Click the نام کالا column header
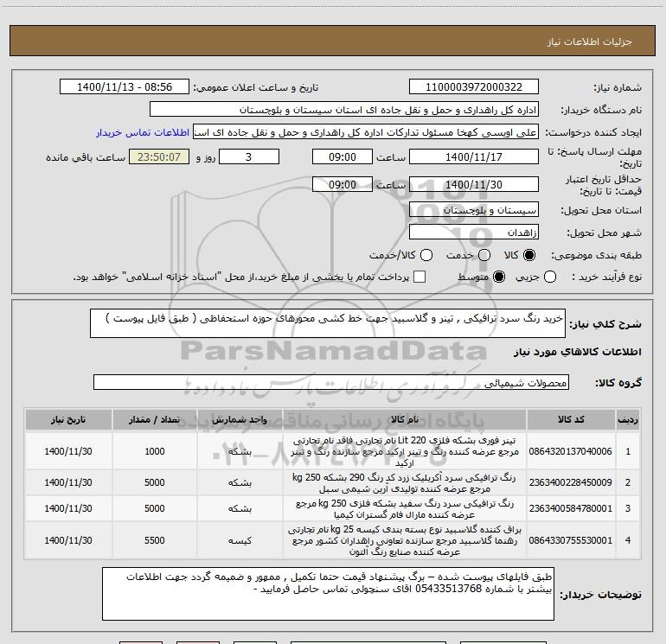 [x=405, y=419]
